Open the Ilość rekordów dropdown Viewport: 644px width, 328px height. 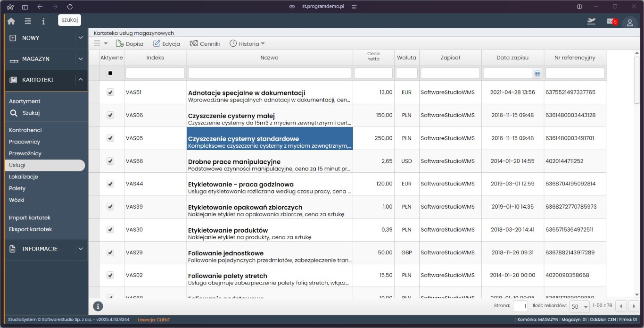pyautogui.click(x=579, y=306)
